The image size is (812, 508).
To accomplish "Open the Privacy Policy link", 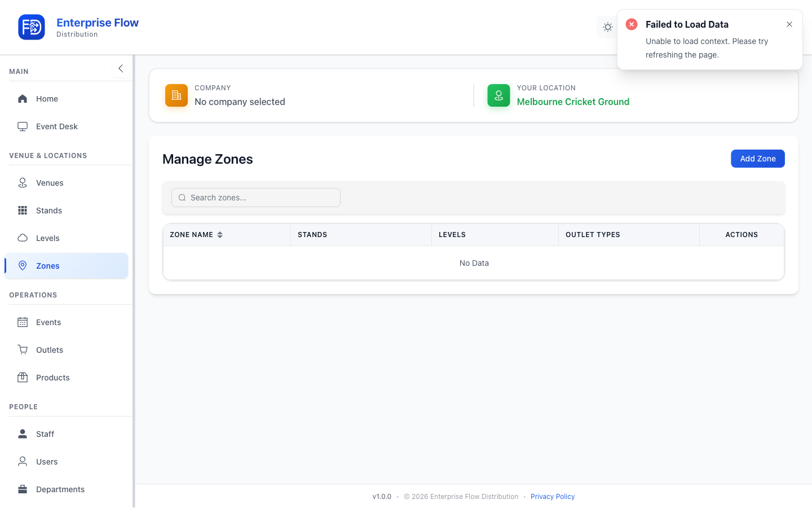I will click(x=553, y=497).
